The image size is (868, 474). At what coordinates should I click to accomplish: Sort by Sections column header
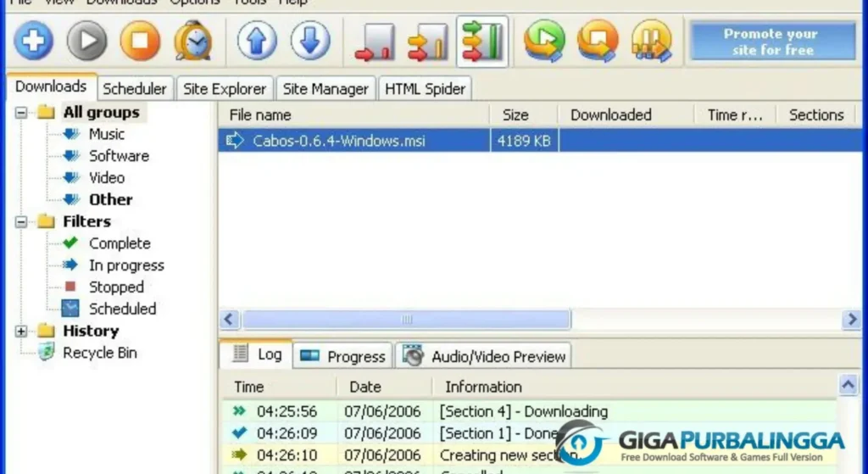816,115
